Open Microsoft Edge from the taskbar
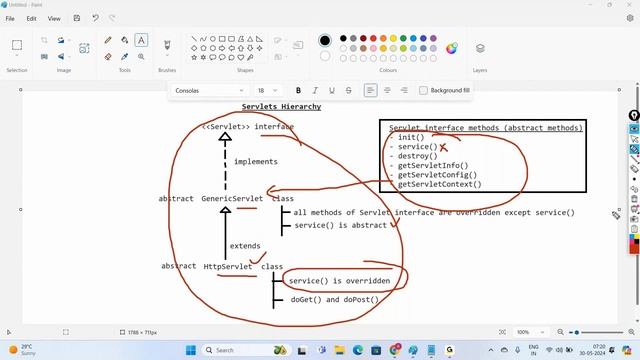Image resolution: width=640 pixels, height=360 pixels. click(x=358, y=350)
